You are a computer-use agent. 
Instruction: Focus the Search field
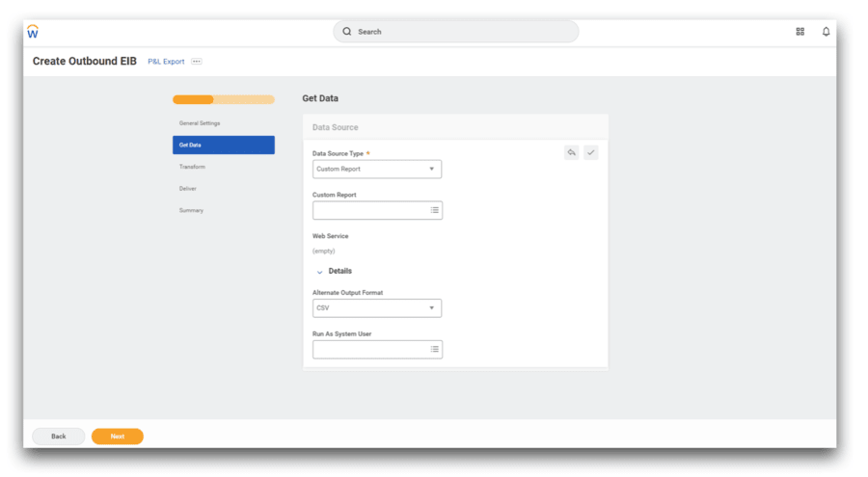click(456, 32)
